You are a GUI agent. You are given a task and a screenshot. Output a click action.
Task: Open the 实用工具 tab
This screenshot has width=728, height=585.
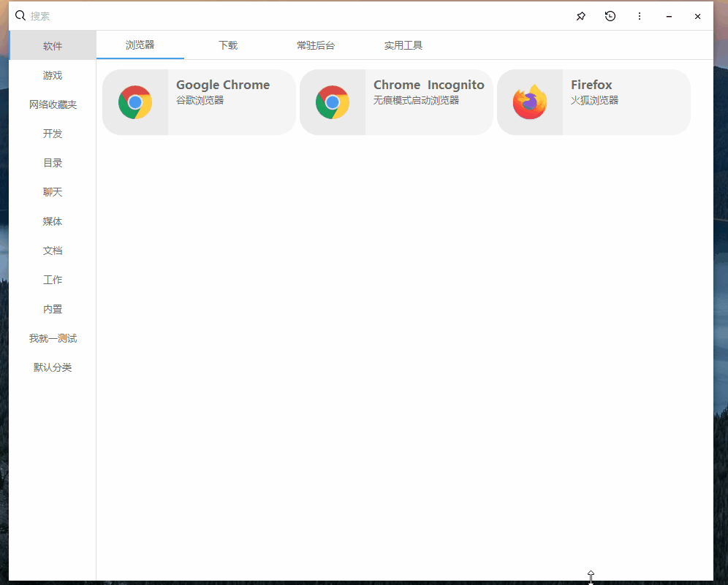coord(403,45)
